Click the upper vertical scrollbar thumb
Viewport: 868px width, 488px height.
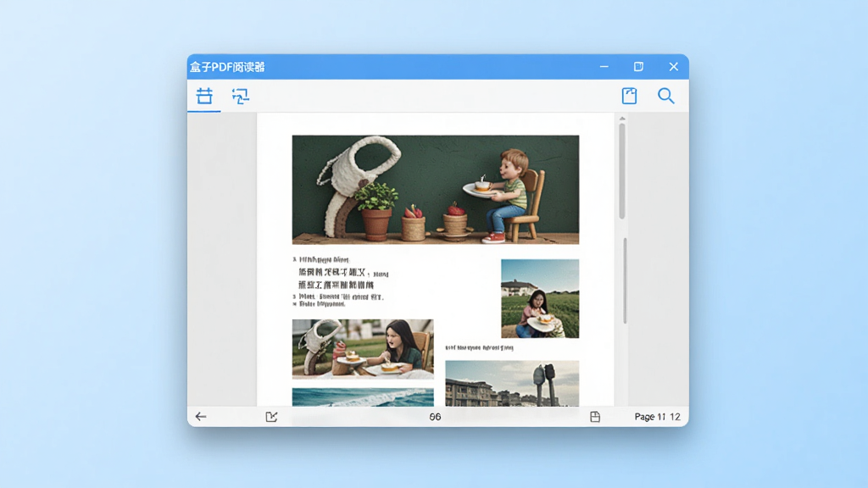622,171
